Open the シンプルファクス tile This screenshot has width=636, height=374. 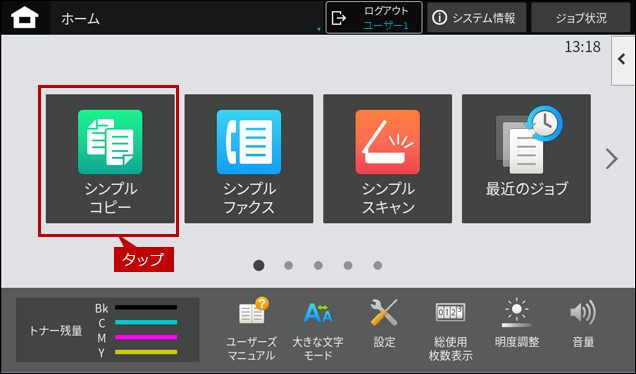pyautogui.click(x=249, y=159)
